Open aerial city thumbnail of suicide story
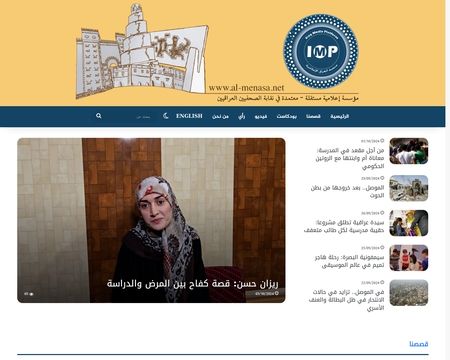Screen dimensions: 450x360 tap(409, 293)
